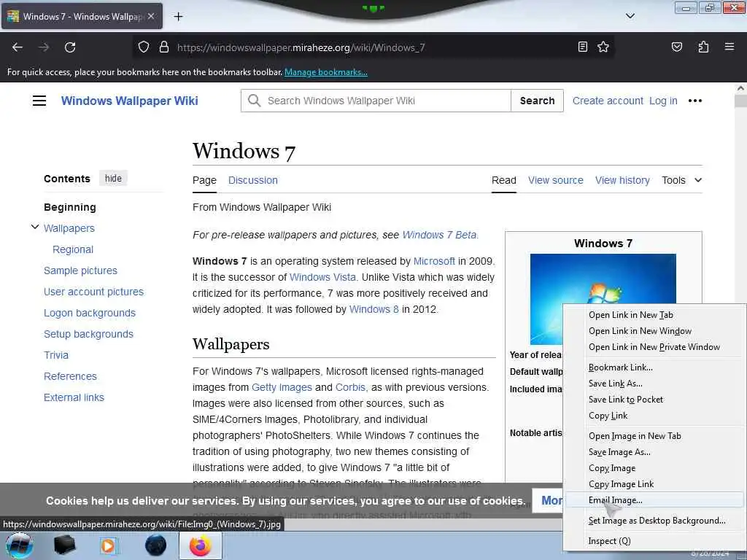The width and height of the screenshot is (747, 560).
Task: Select the Read tab
Action: click(503, 180)
